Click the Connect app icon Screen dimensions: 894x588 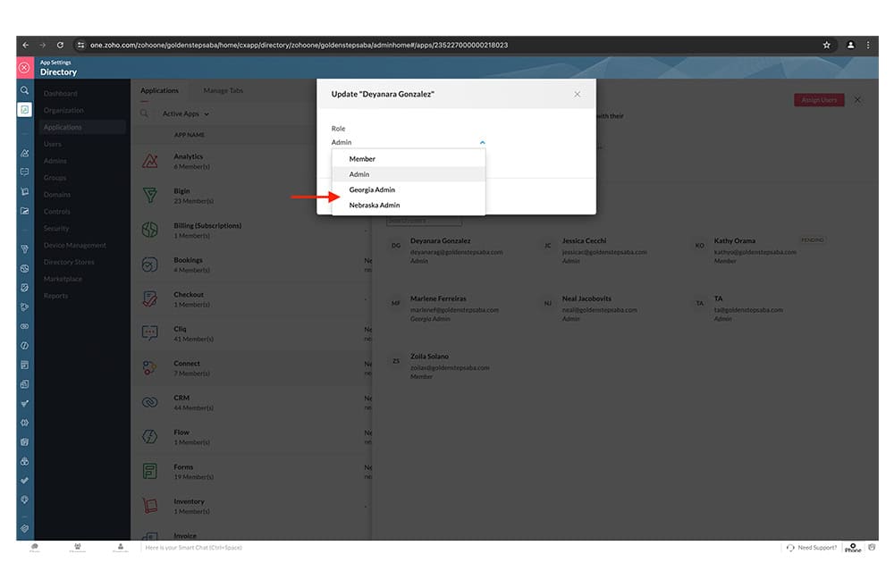[150, 368]
